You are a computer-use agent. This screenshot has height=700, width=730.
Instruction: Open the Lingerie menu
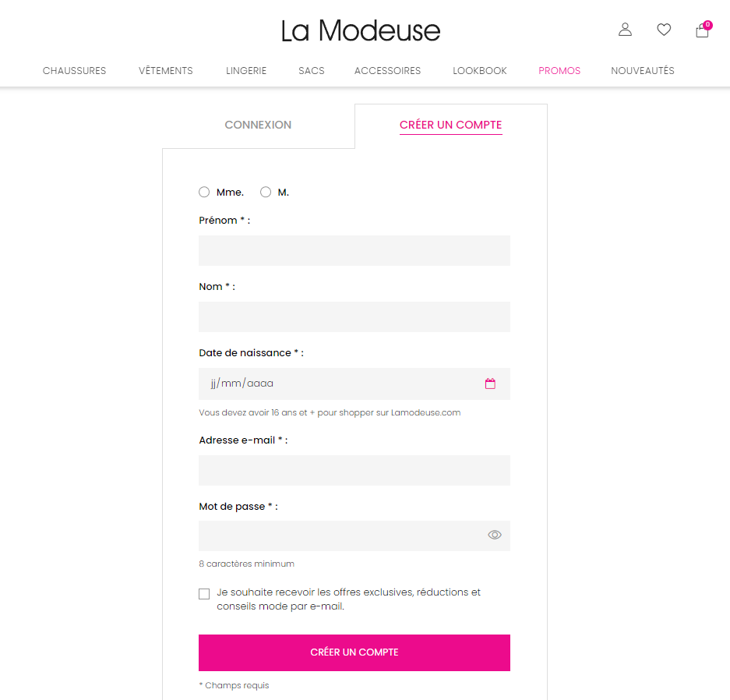[x=246, y=71]
